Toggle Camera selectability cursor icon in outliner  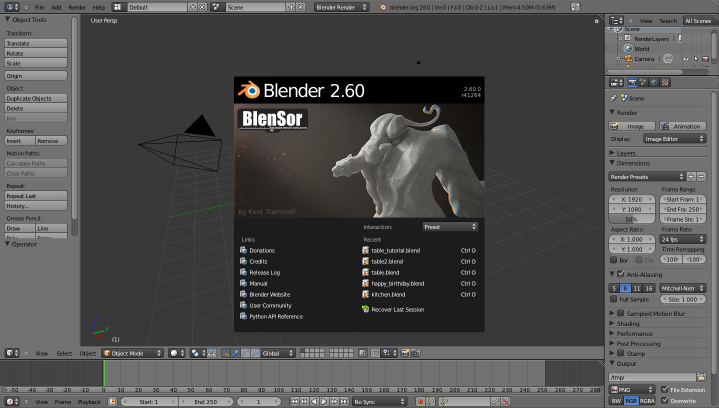pyautogui.click(x=696, y=59)
